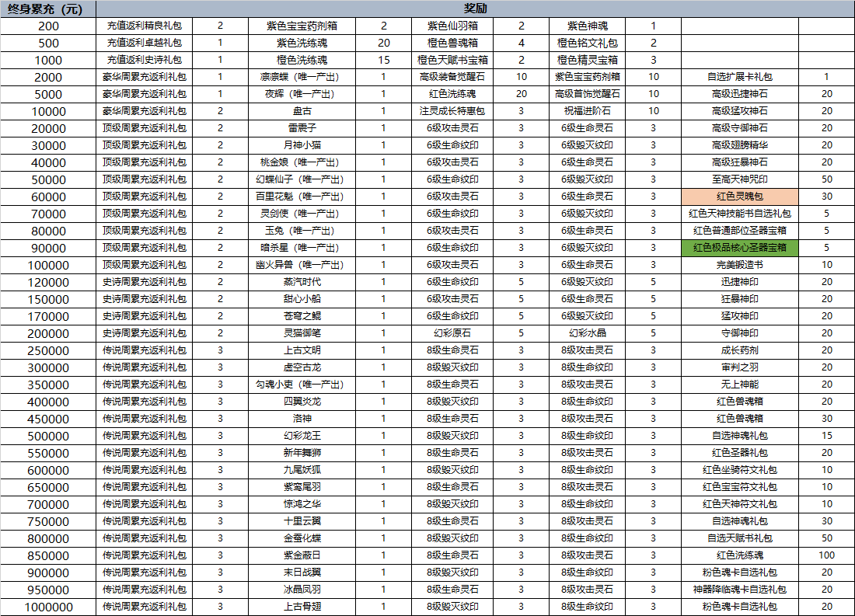Select the 充值返利史诗礼包 cell
Screen dimensions: 855x616
[144, 60]
